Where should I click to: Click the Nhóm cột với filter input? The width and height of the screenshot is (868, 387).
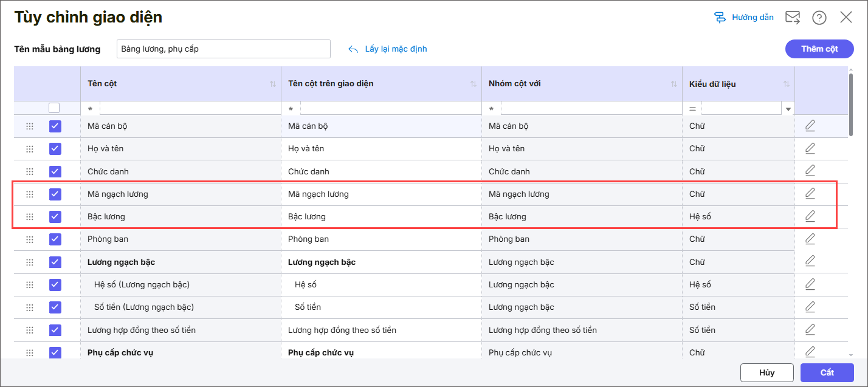click(x=591, y=109)
